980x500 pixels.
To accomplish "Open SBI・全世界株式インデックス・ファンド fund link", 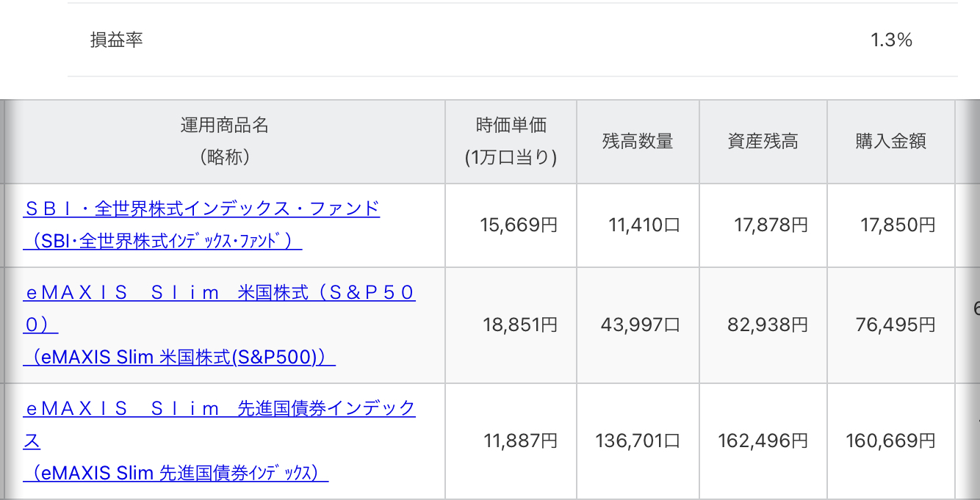I will pos(201,209).
